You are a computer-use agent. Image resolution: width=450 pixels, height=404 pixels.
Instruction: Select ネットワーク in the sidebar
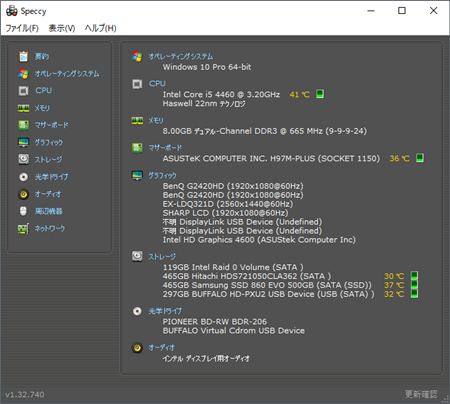point(50,228)
